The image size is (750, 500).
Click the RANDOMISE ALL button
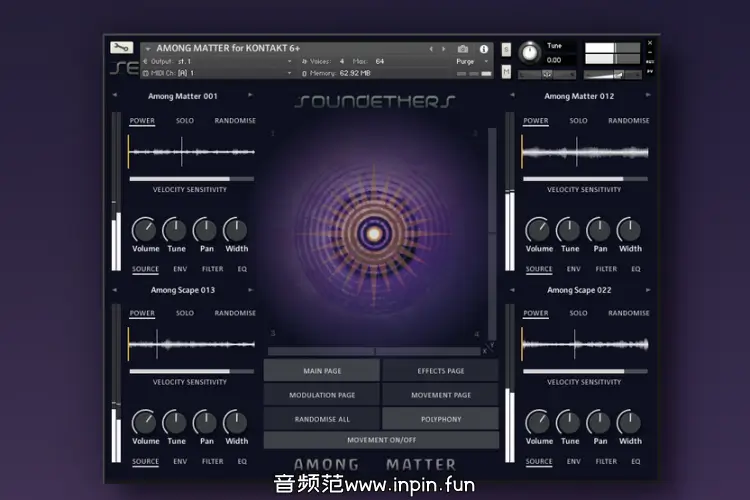pyautogui.click(x=322, y=419)
